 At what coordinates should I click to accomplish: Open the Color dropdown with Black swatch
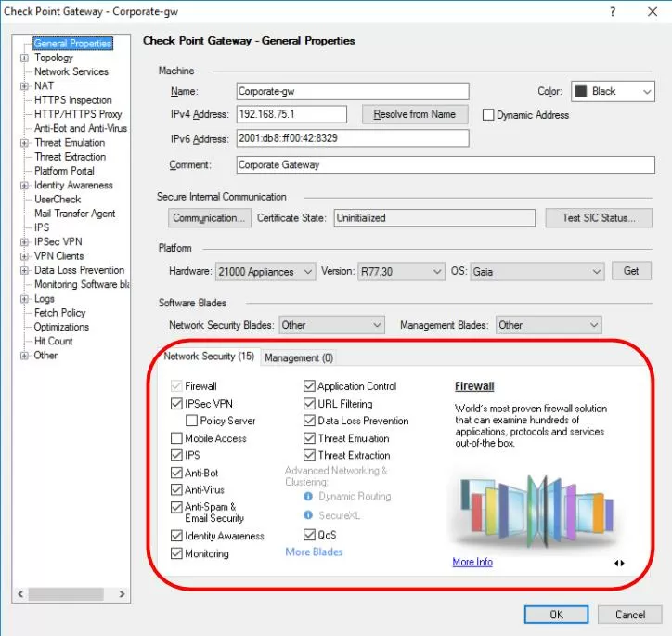pos(614,91)
